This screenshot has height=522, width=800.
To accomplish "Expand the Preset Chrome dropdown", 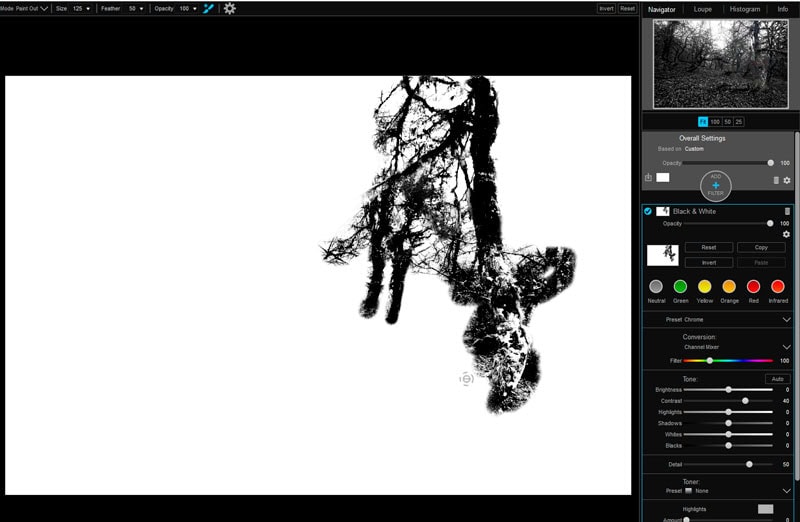I will [786, 320].
